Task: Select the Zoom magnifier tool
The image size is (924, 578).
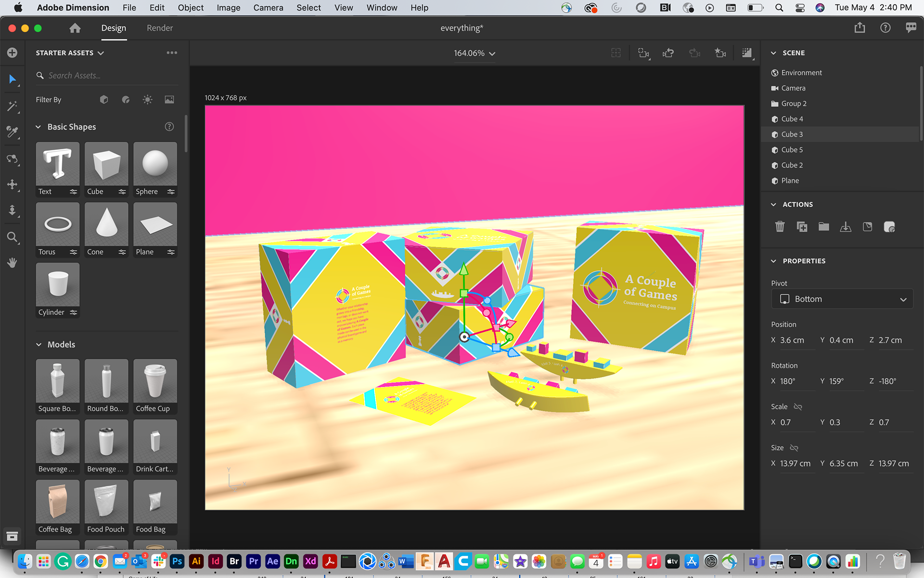Action: (13, 237)
